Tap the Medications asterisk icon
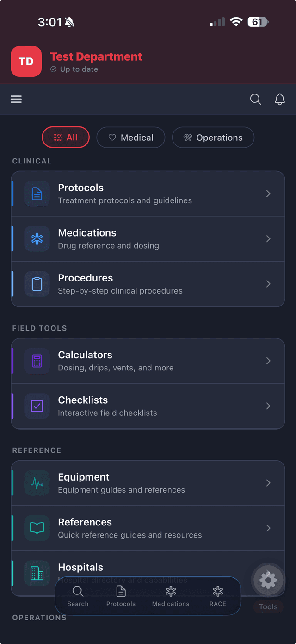 point(37,238)
